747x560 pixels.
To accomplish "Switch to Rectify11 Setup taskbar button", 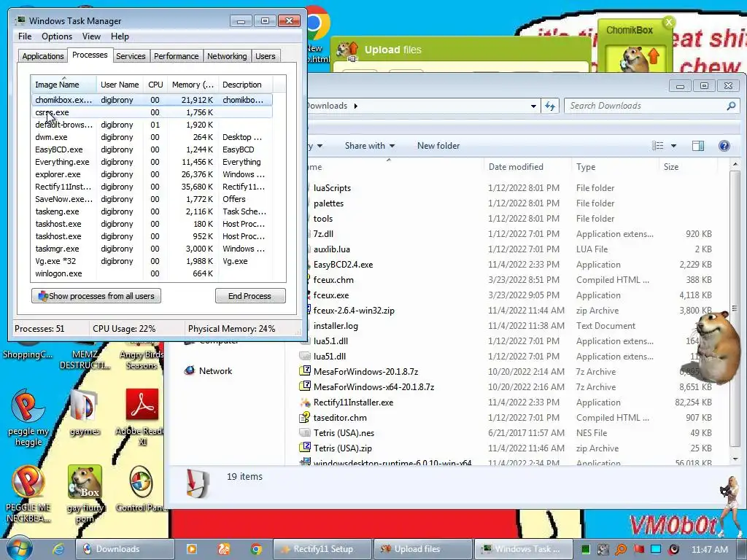I will pos(322,549).
